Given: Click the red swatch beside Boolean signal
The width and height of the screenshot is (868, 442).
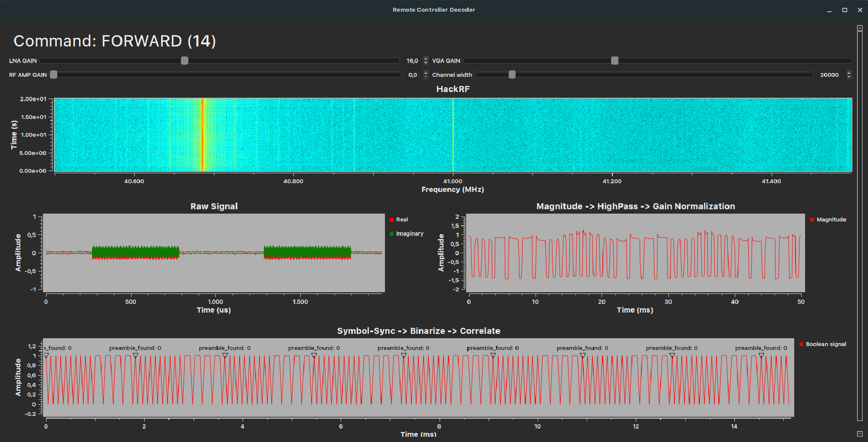Looking at the screenshot, I should point(800,344).
